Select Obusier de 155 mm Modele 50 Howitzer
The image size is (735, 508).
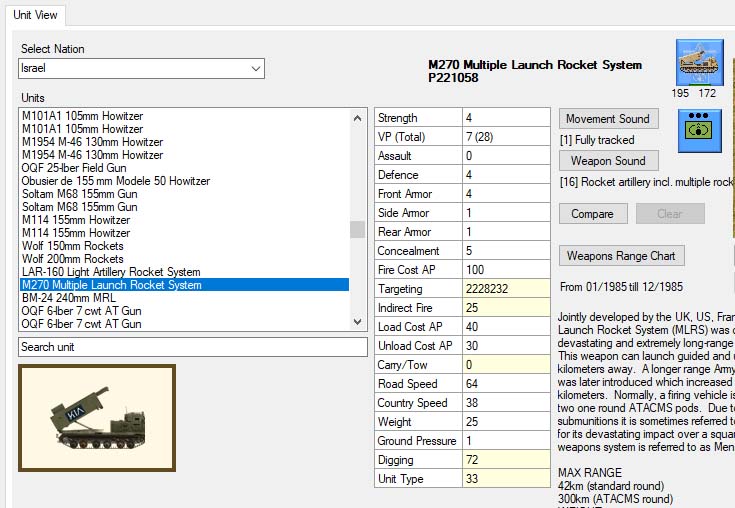pyautogui.click(x=185, y=181)
